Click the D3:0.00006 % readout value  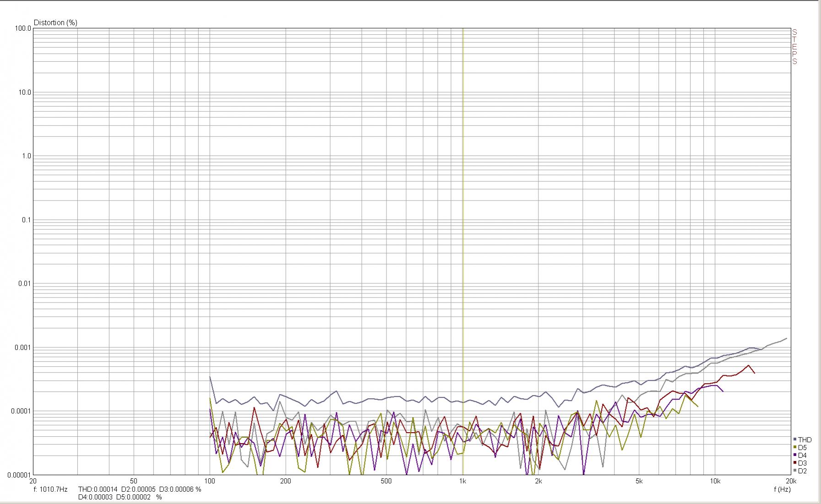coord(180,489)
